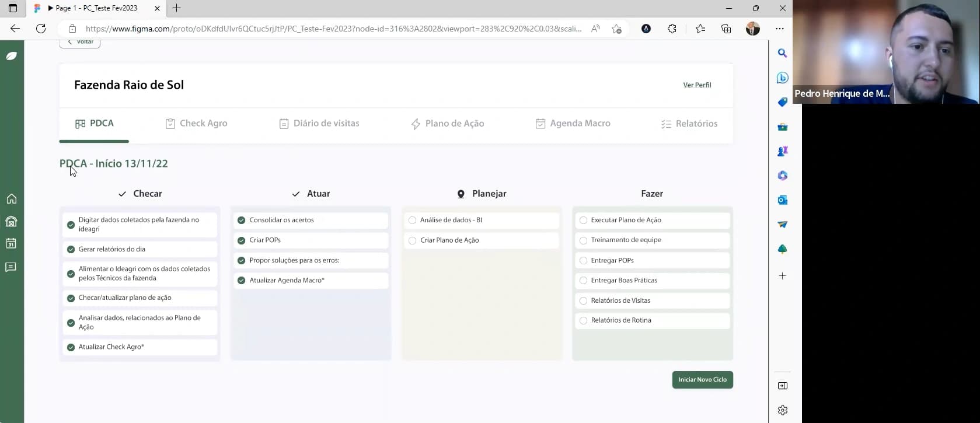The height and width of the screenshot is (423, 980).
Task: Go back with browser back arrow
Action: pos(15,29)
